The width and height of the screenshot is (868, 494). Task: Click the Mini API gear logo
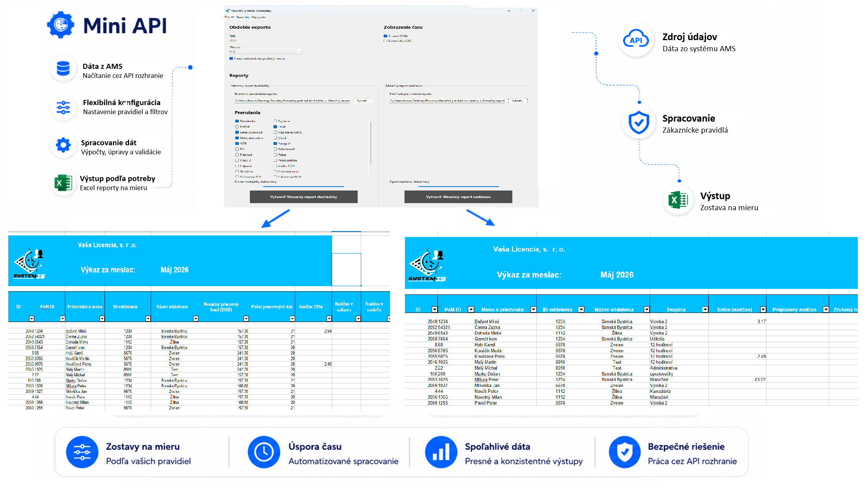(x=60, y=25)
